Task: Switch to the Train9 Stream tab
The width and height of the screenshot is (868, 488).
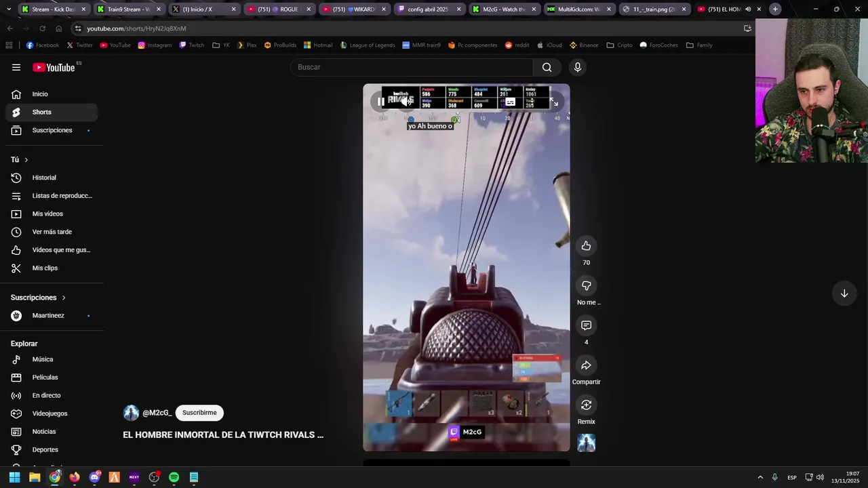Action: [130, 9]
